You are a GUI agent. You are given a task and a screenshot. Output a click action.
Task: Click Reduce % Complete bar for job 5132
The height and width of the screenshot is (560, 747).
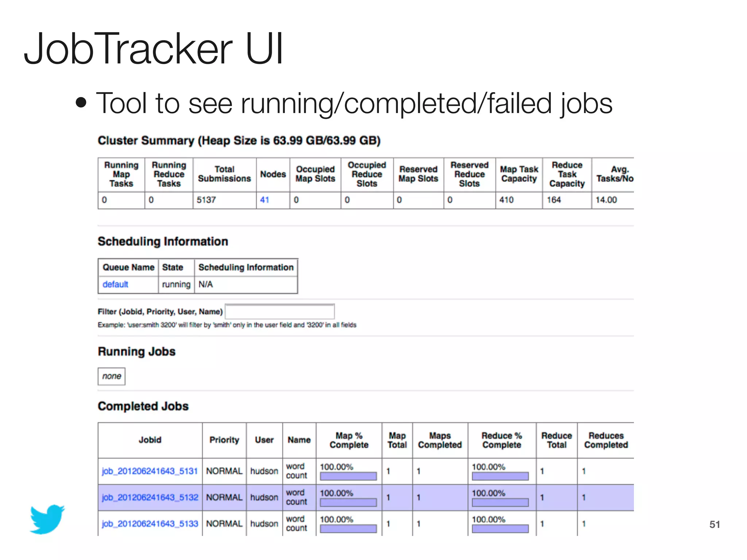pyautogui.click(x=500, y=502)
